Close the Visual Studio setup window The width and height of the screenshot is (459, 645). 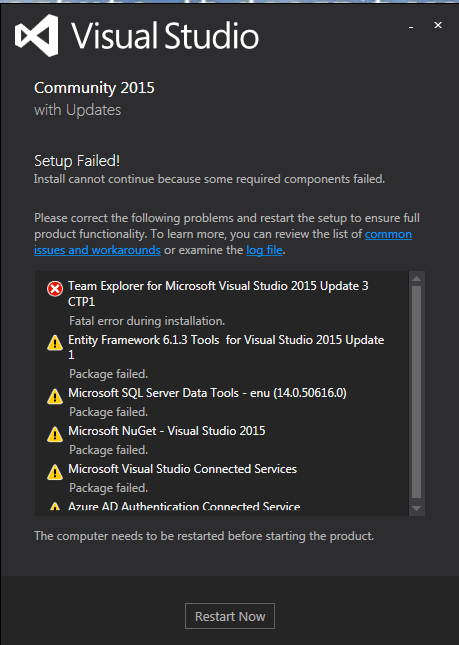click(x=438, y=25)
